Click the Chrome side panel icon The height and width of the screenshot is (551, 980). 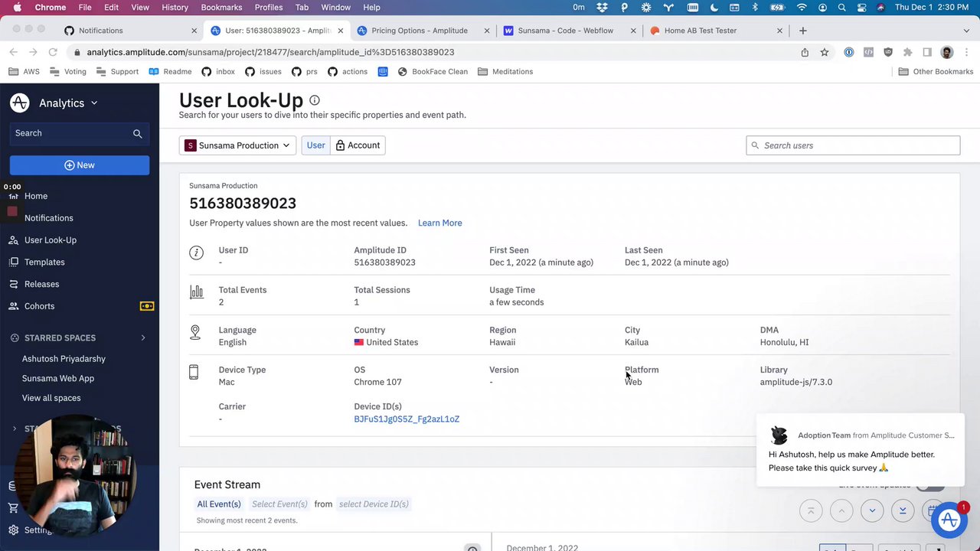click(x=927, y=52)
